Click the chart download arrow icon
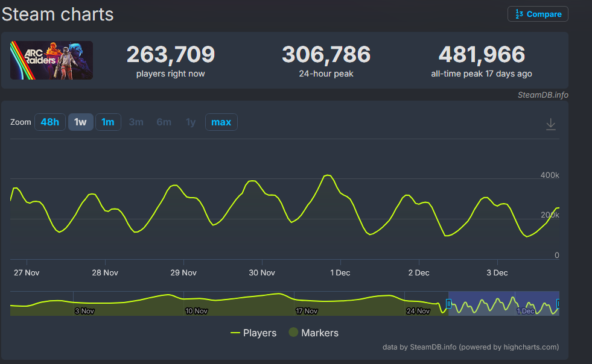Viewport: 592px width, 364px height. [x=551, y=124]
